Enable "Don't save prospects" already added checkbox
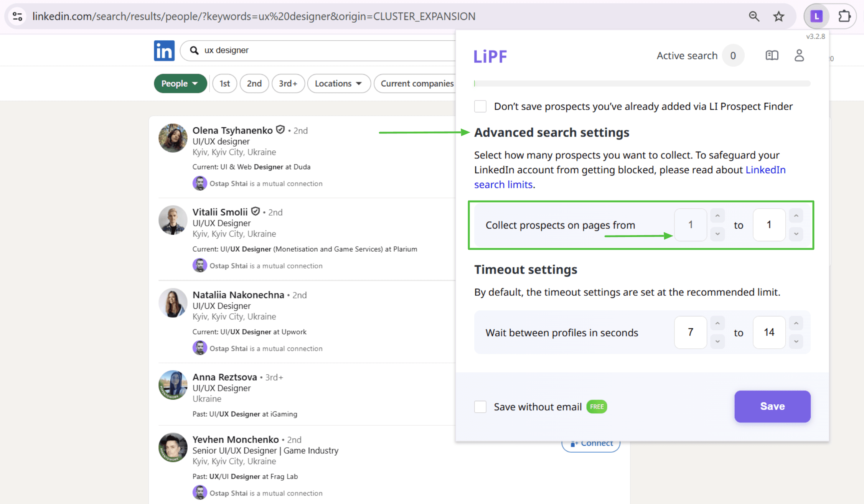This screenshot has width=864, height=504. pyautogui.click(x=480, y=106)
